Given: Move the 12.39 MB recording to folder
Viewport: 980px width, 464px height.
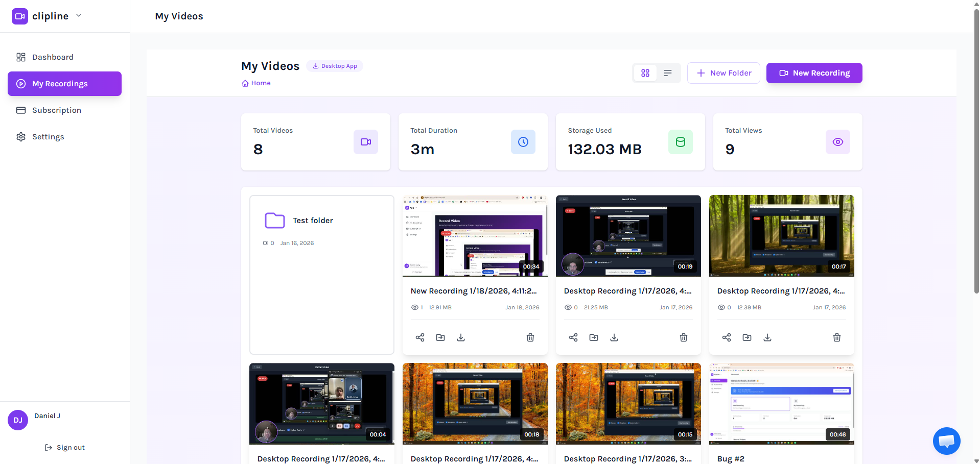Looking at the screenshot, I should point(747,337).
